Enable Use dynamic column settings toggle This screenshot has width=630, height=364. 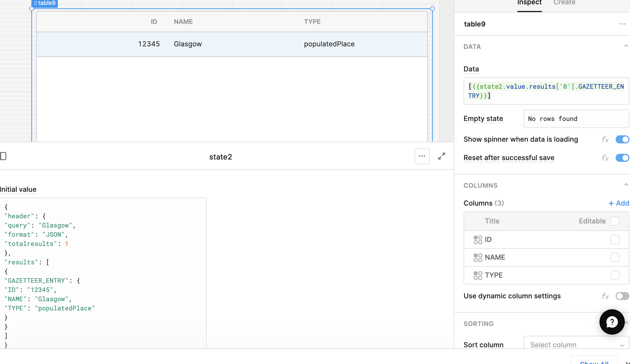pyautogui.click(x=622, y=296)
